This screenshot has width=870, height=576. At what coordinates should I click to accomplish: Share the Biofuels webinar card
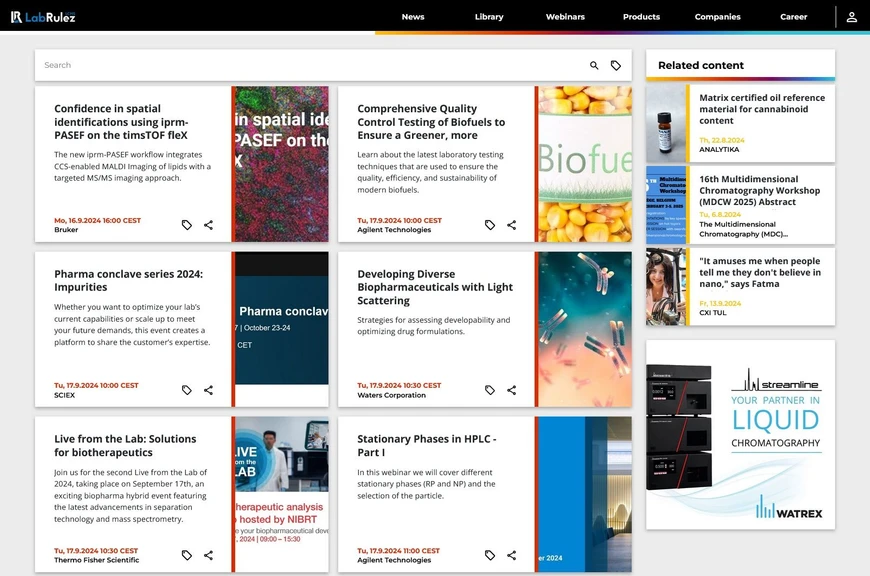tap(511, 225)
